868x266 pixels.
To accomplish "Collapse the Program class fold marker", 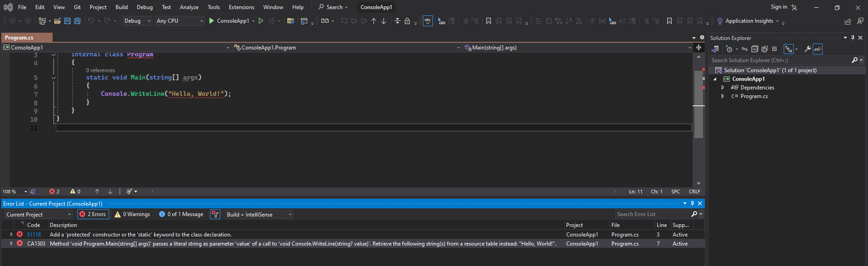I will 53,55.
